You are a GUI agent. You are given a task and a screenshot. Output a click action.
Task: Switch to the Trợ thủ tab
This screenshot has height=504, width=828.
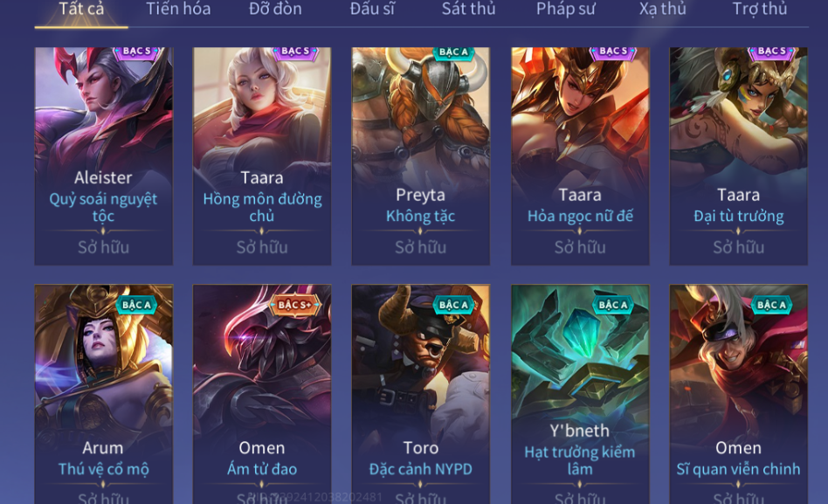[x=759, y=9]
